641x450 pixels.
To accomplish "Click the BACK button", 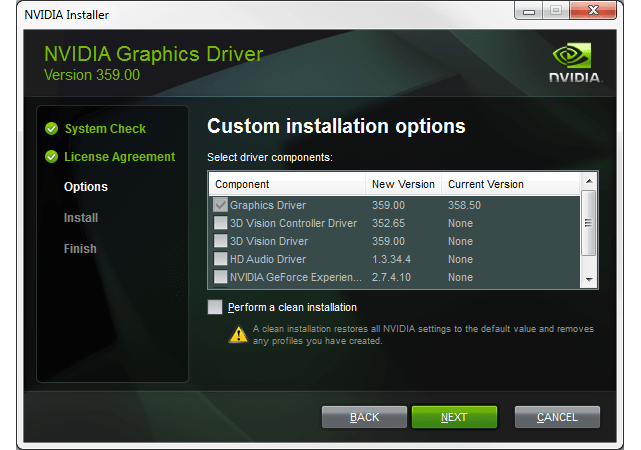I will (x=364, y=417).
